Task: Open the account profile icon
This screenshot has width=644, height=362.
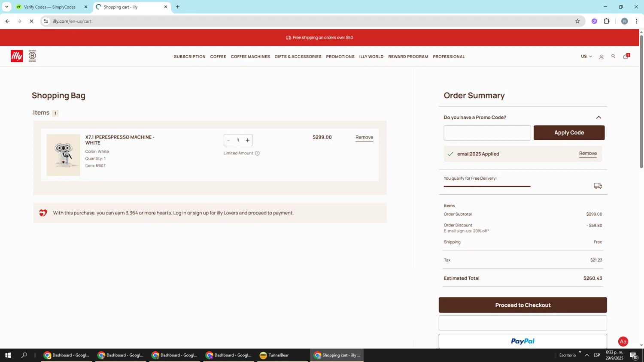Action: click(x=601, y=57)
